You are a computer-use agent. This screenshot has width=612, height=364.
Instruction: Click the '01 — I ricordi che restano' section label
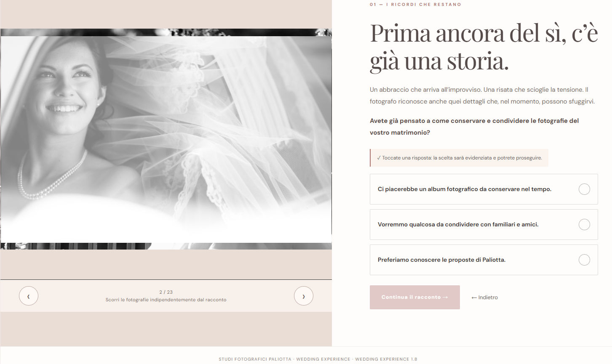click(x=415, y=5)
